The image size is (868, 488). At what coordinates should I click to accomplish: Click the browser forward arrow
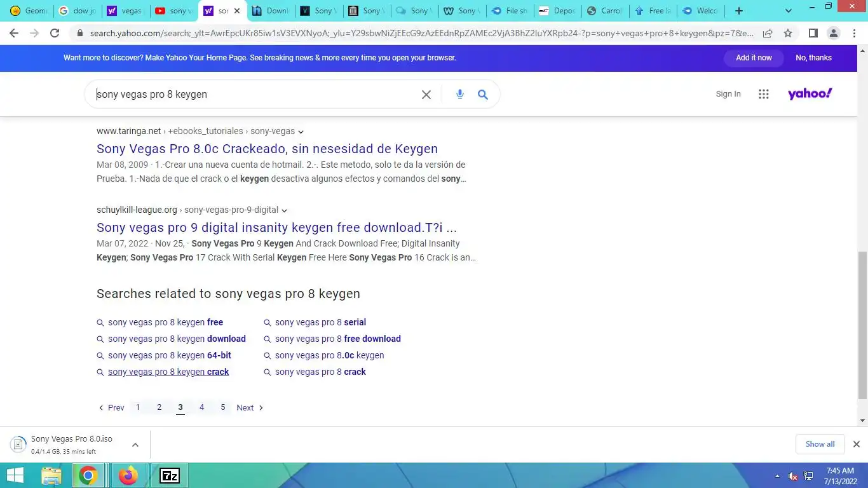coord(34,33)
